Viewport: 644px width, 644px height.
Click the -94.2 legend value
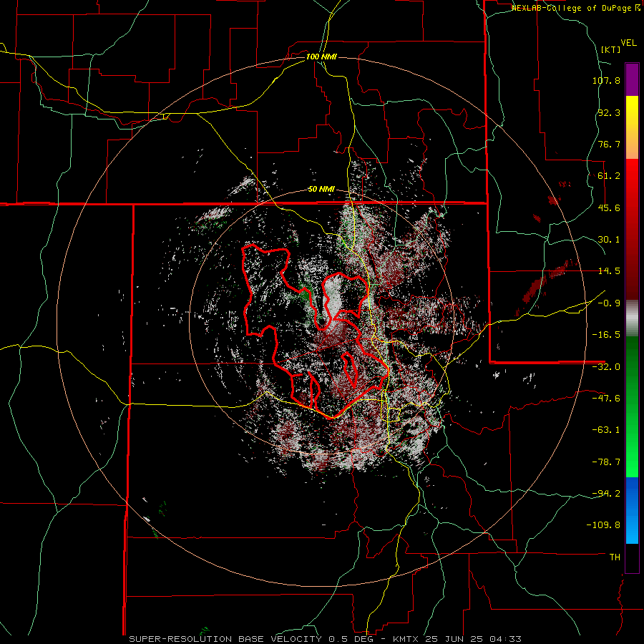[x=606, y=493]
